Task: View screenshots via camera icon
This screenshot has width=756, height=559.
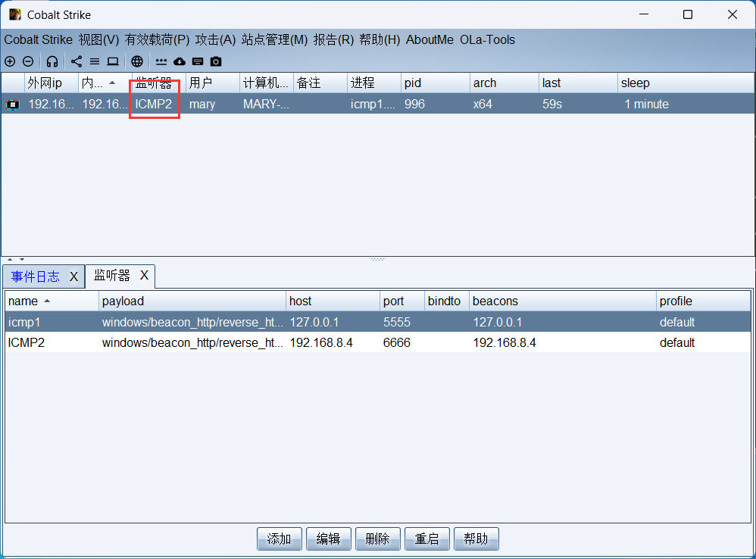Action: [x=216, y=61]
